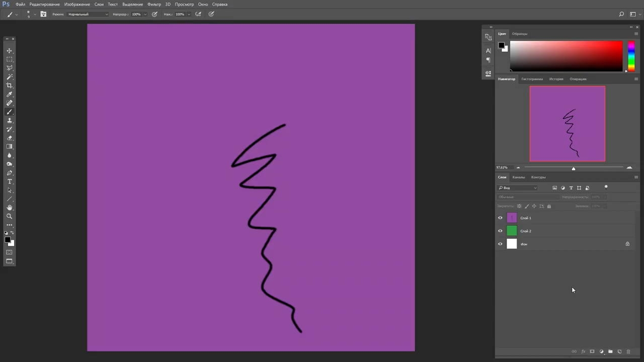
Task: Open the opacity slider dropdown arrow
Action: pos(145,14)
